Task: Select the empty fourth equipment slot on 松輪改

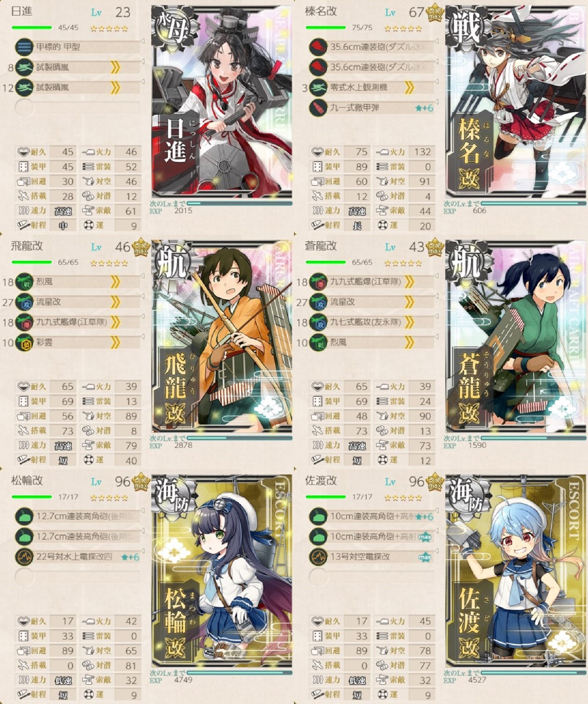Action: coord(77,576)
